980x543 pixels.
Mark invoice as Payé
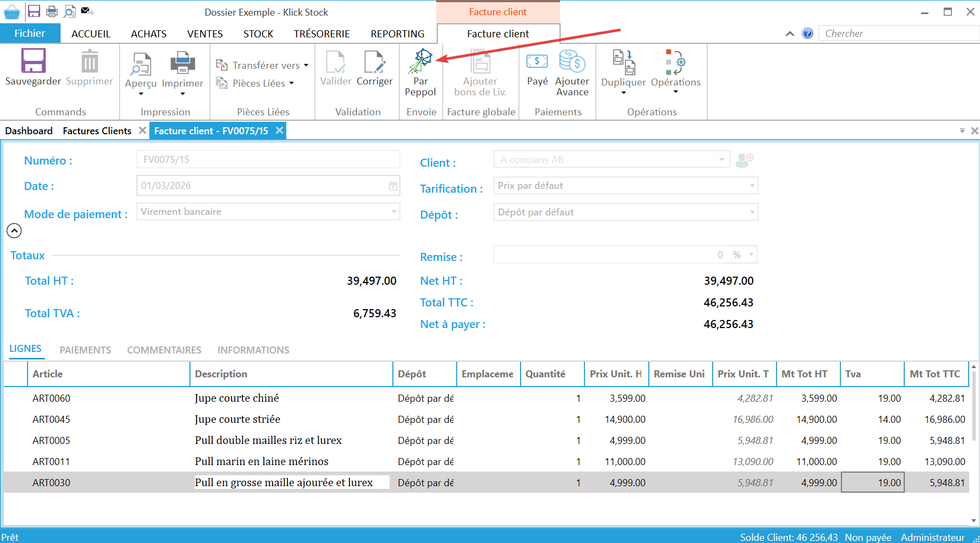point(537,62)
